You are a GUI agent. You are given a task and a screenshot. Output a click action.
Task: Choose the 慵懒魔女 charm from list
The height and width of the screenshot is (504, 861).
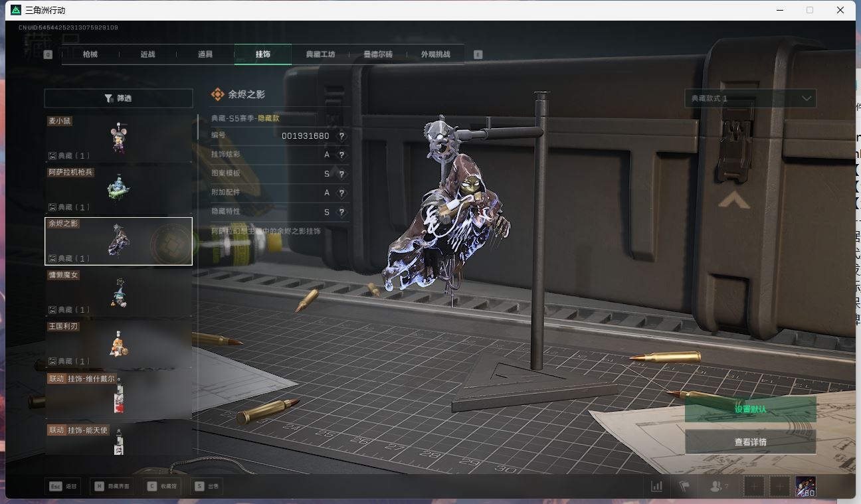118,293
